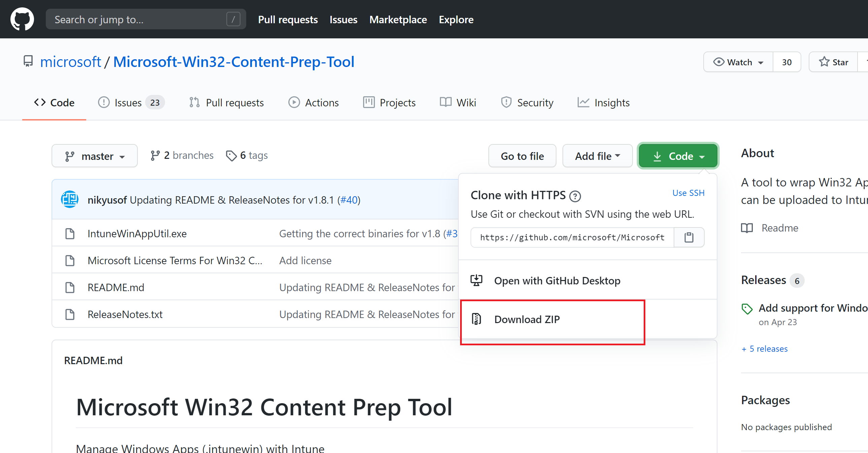Image resolution: width=868 pixels, height=453 pixels.
Task: Open ReleaseNotes.txt file
Action: pos(125,314)
